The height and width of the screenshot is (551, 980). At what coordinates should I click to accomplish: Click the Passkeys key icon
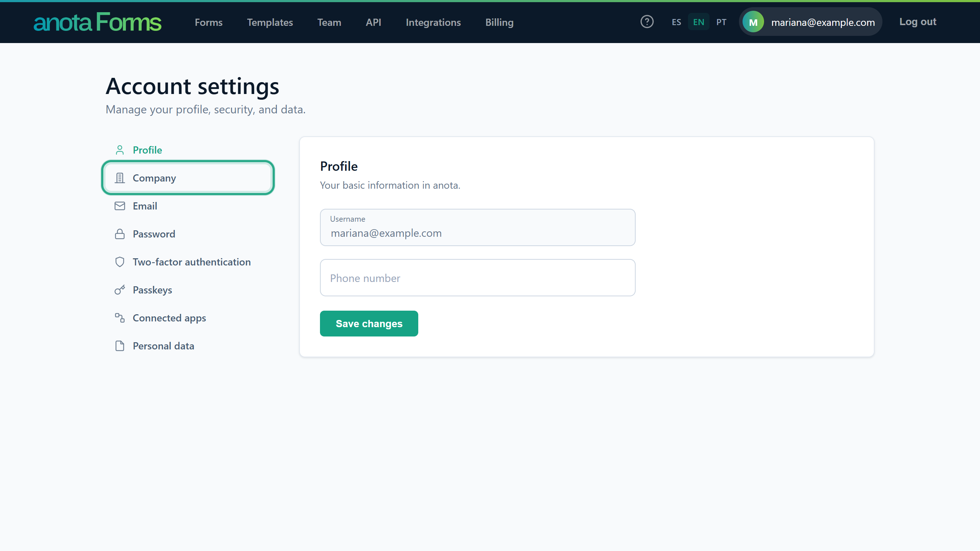(120, 290)
